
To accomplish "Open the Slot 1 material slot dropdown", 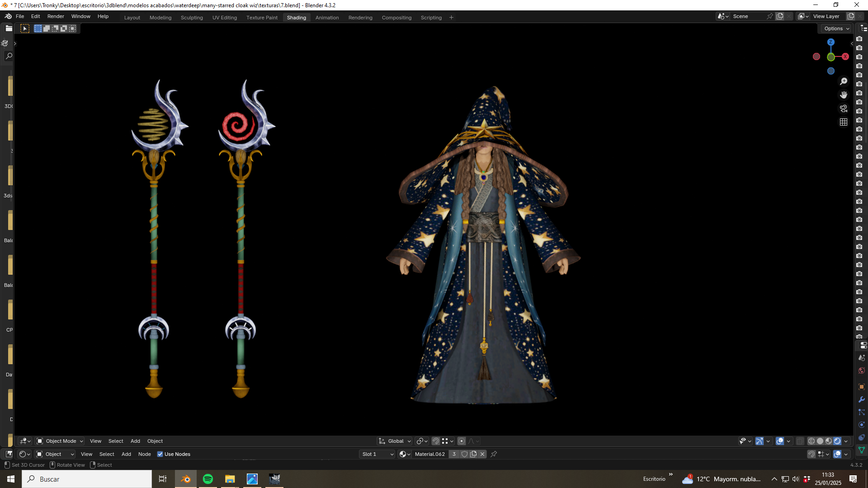I will point(377,454).
